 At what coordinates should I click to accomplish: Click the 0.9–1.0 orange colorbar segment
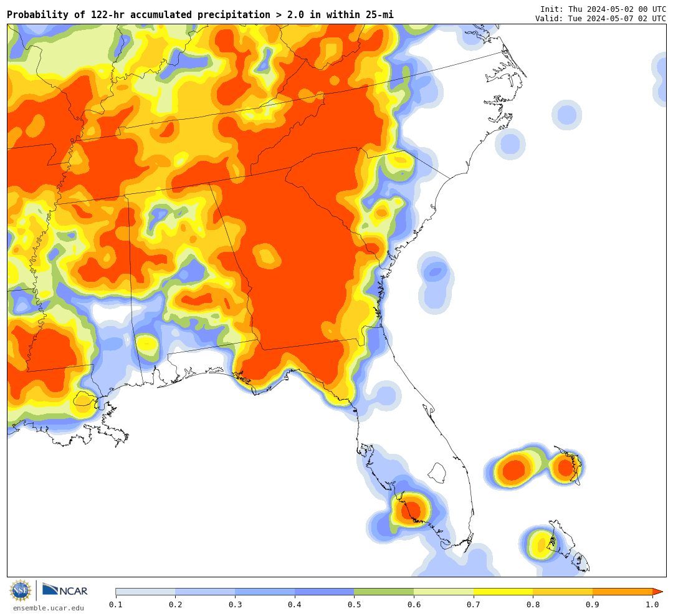(x=623, y=592)
